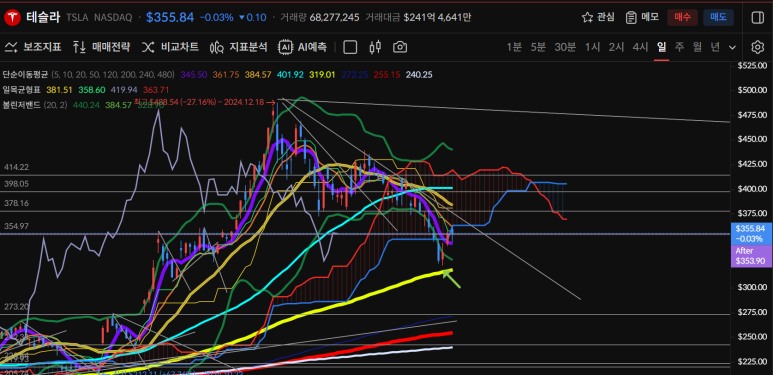Click the $355.84 header price

click(170, 17)
